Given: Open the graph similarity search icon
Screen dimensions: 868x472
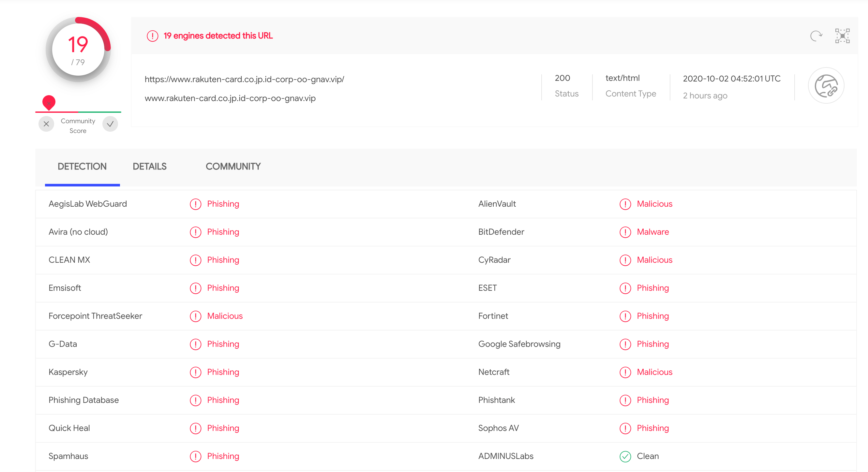Looking at the screenshot, I should (x=842, y=36).
